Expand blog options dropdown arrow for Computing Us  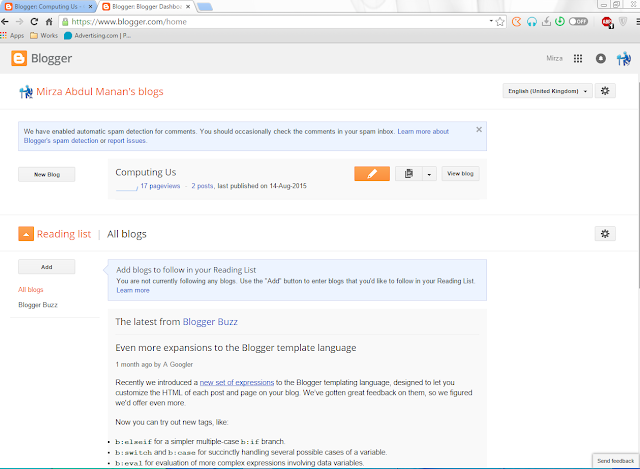(429, 174)
